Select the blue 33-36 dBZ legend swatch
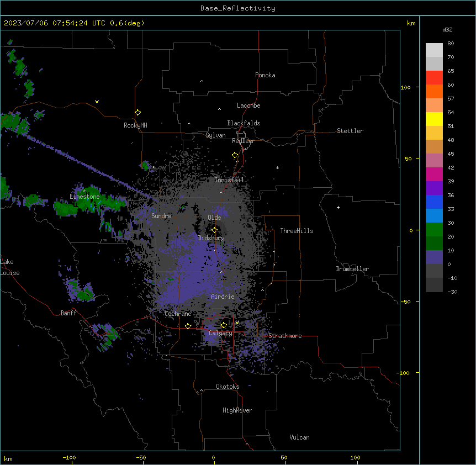The image size is (476, 465). [434, 202]
